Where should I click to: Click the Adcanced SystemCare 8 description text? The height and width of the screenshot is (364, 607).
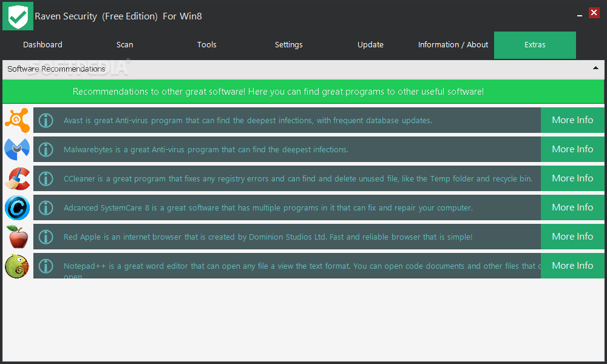coord(268,208)
